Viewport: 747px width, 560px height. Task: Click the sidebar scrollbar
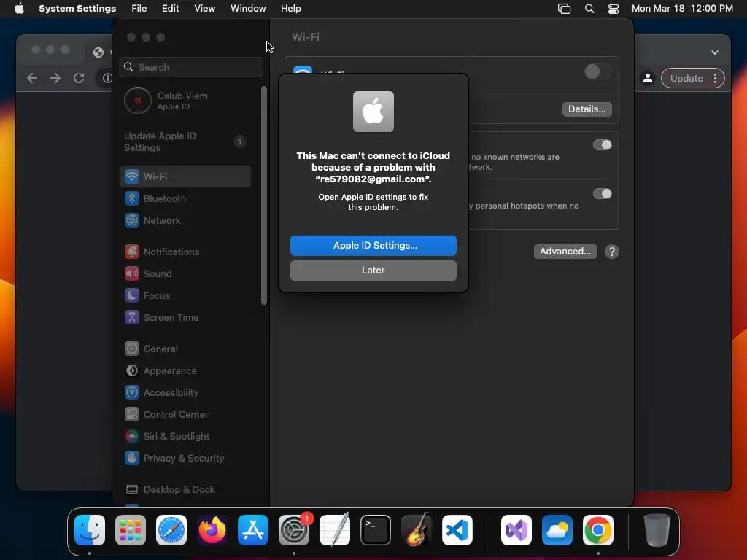click(264, 195)
